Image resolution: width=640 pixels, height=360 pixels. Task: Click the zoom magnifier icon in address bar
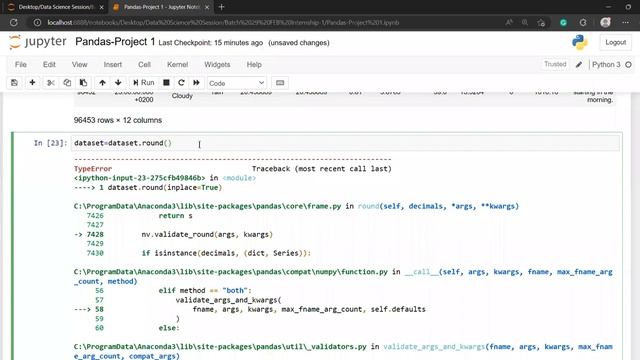click(525, 22)
